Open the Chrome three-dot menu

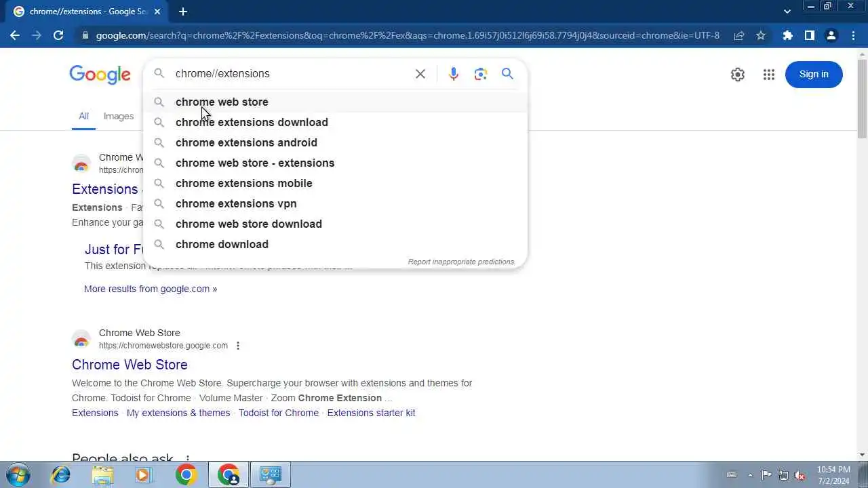tap(853, 35)
